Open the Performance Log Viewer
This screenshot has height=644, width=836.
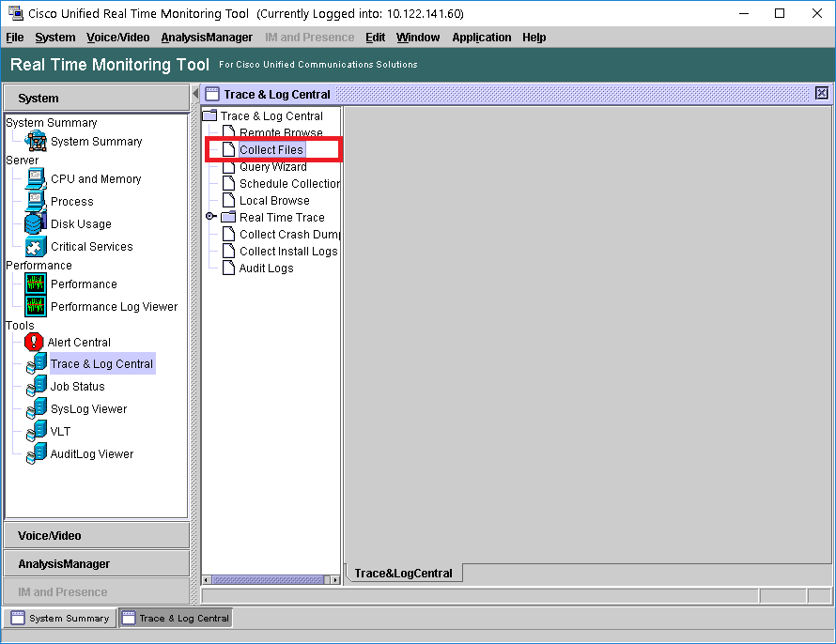click(x=114, y=306)
